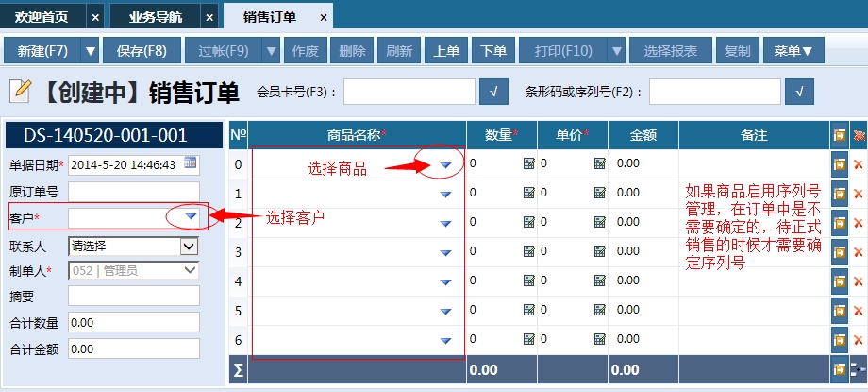The width and height of the screenshot is (868, 392).
Task: Open product dropdown in row 6
Action: click(x=445, y=341)
